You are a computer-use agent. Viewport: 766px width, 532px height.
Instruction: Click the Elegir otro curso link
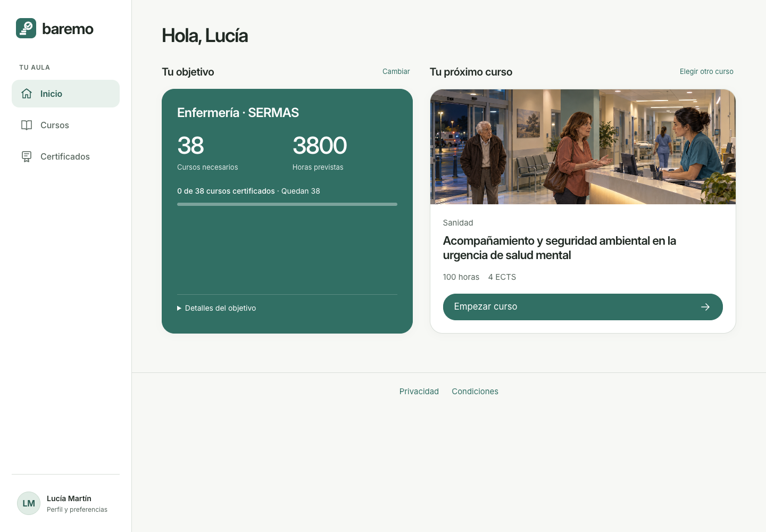706,71
